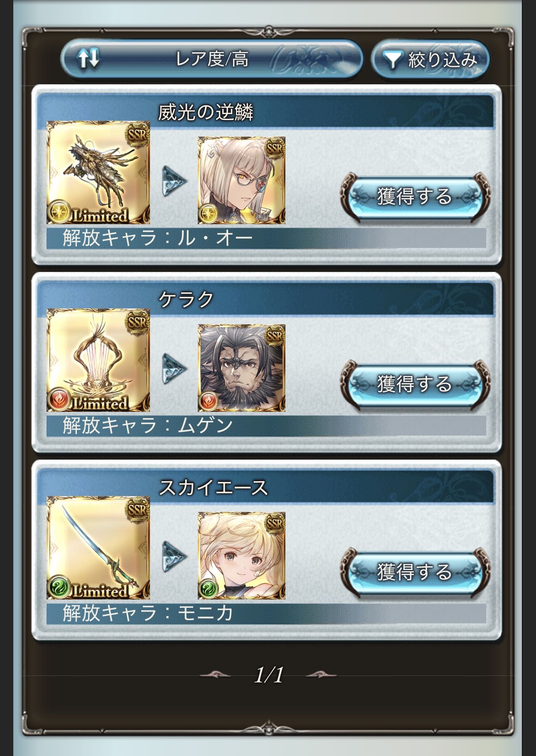Viewport: 536px width, 756px height.
Task: Click 獲得する for ケラク
Action: (415, 384)
